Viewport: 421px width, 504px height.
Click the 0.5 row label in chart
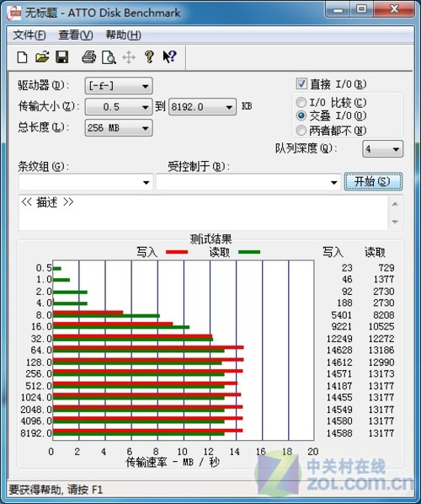44,268
